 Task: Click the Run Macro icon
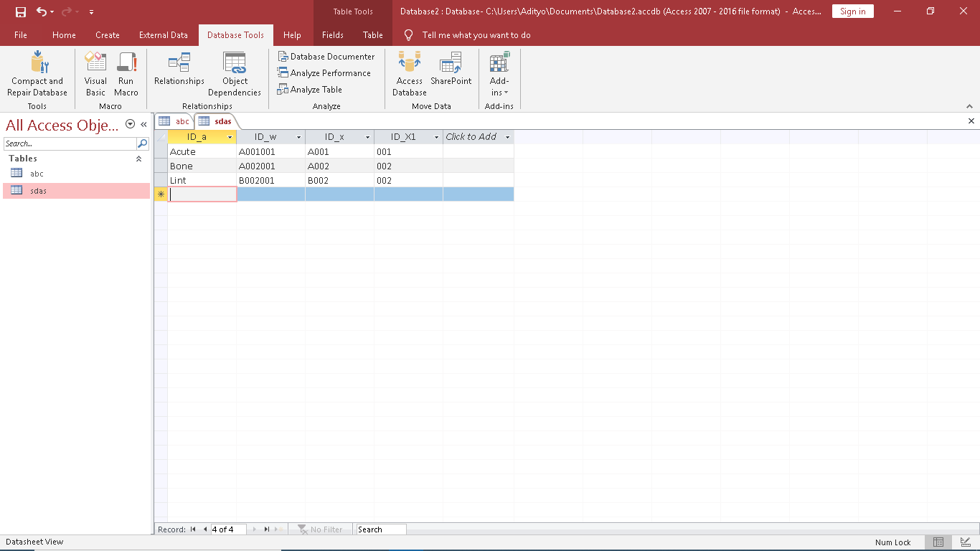[126, 63]
